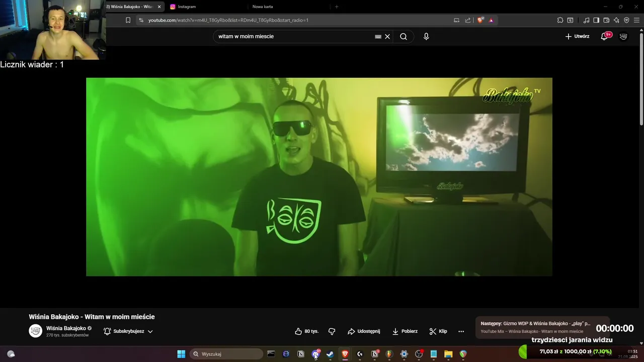Start voice search with the microphone icon
Image resolution: width=644 pixels, height=362 pixels.
click(x=426, y=36)
